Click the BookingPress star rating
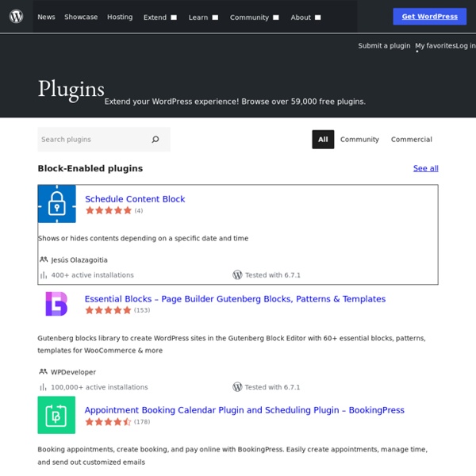Viewport: 476px width, 476px height. tap(108, 422)
